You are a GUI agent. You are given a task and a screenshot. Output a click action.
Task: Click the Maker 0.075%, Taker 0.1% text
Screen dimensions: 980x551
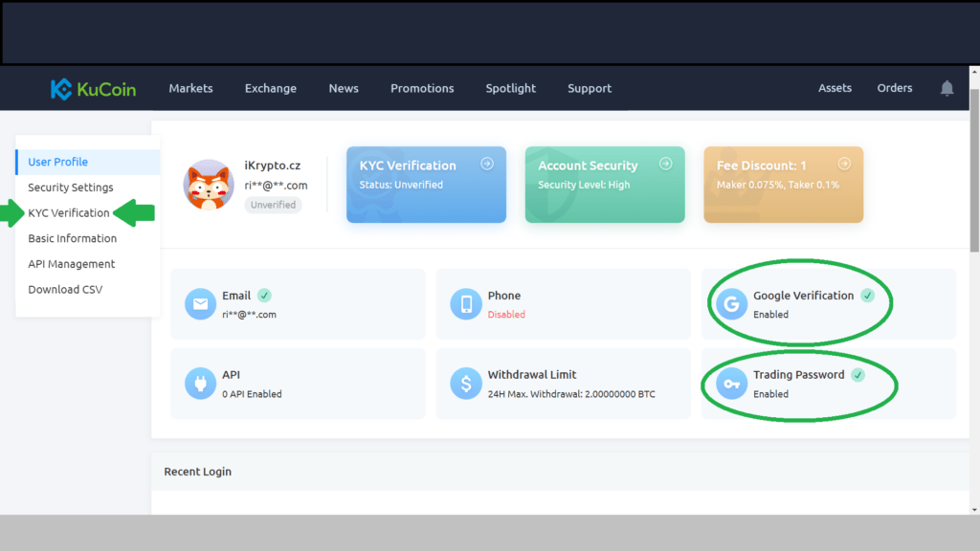(x=778, y=185)
